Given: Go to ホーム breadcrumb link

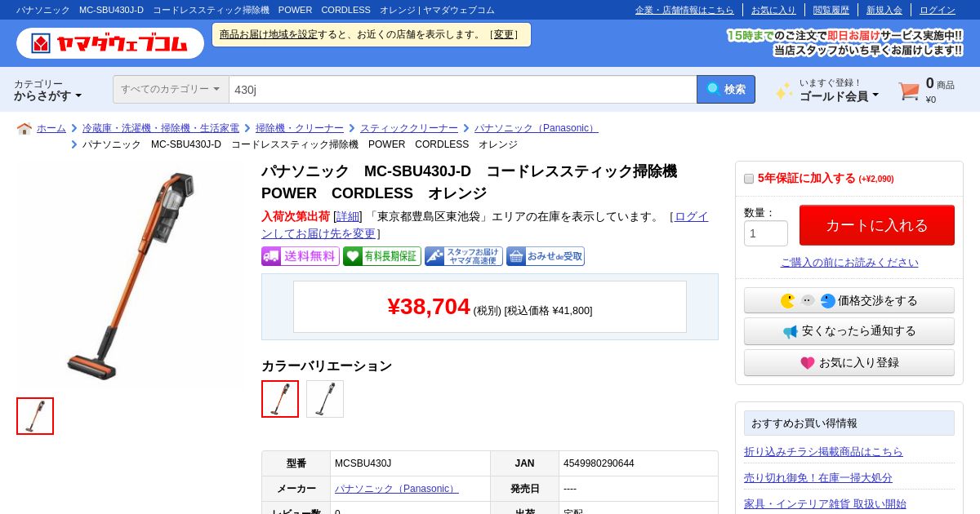Looking at the screenshot, I should (x=51, y=128).
